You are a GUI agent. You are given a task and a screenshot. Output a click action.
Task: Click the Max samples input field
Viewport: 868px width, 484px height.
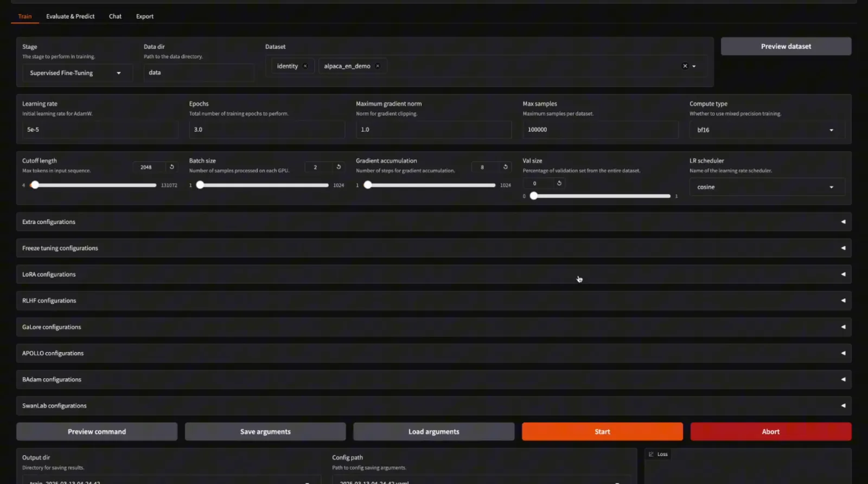[600, 130]
